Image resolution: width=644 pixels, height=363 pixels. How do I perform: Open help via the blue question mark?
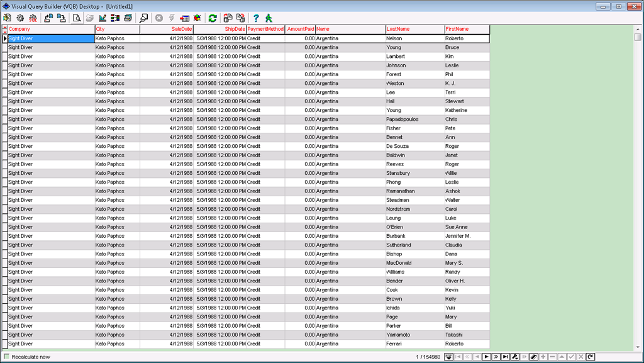(256, 18)
